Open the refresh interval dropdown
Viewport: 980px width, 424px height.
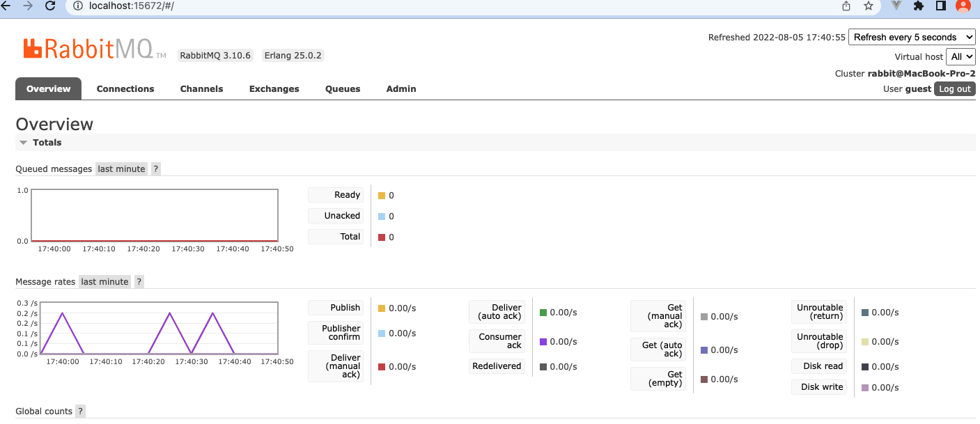pos(912,38)
